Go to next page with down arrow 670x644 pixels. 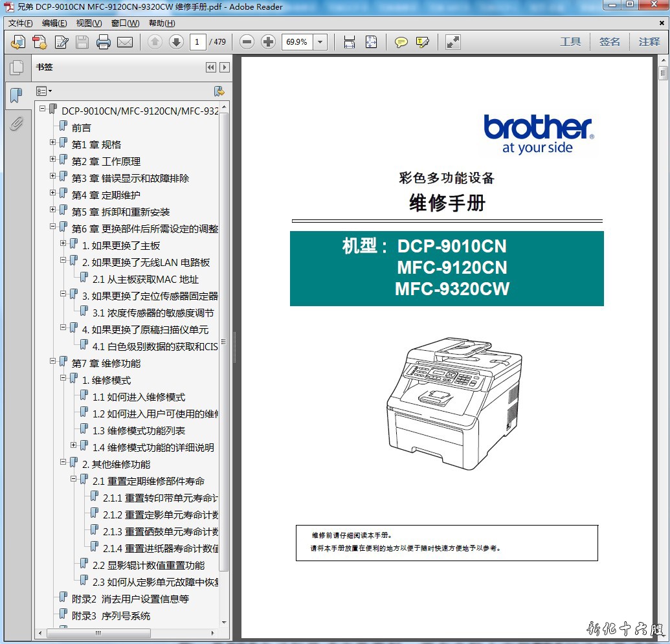pyautogui.click(x=176, y=42)
